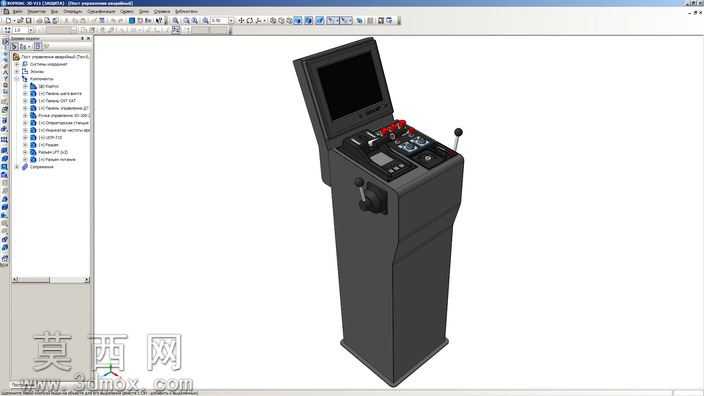Viewport: 704px width, 396px height.
Task: Select Индикатор частоты вращения component
Action: click(x=64, y=130)
